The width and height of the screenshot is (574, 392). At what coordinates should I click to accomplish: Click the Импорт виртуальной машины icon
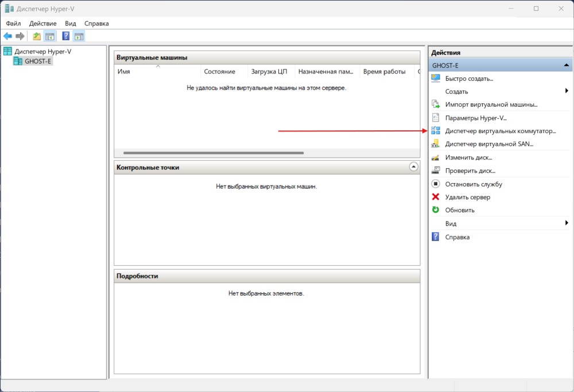[436, 104]
